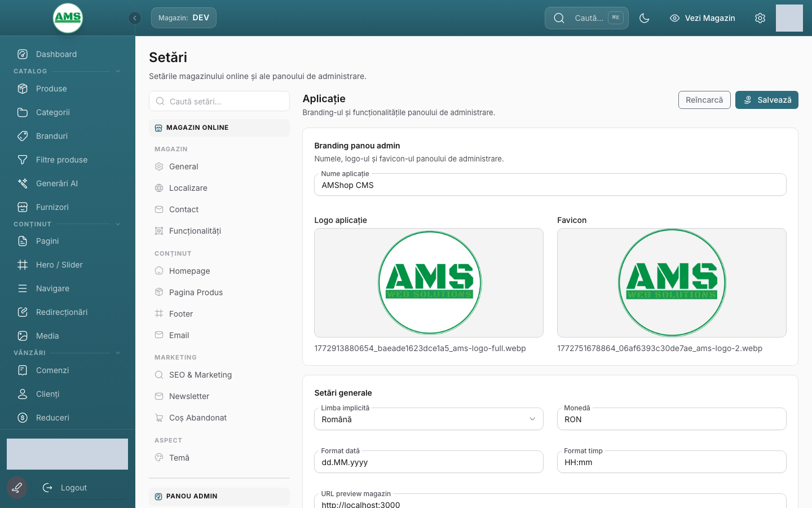Toggle dark mode with the moon icon
Screen dimensions: 812x508
tap(645, 18)
